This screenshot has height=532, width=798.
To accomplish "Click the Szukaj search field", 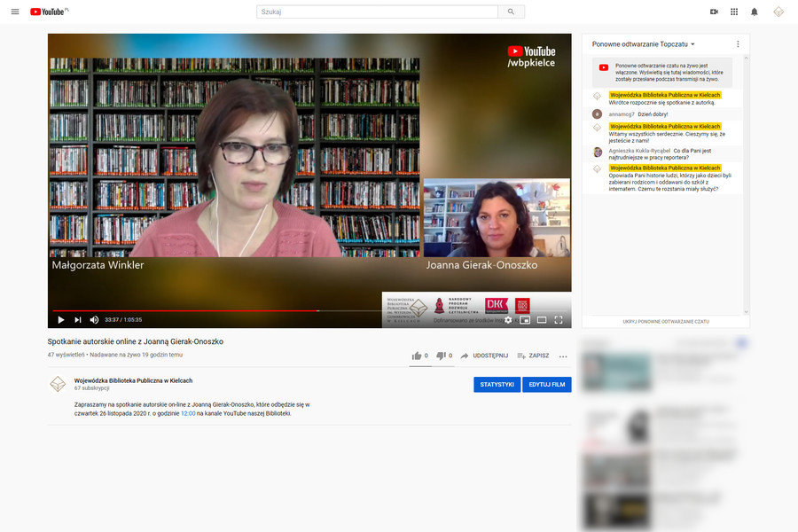I will pyautogui.click(x=377, y=12).
